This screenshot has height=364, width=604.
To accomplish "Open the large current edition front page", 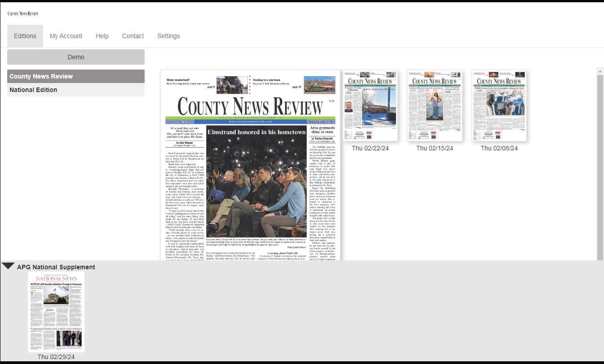I will (251, 166).
